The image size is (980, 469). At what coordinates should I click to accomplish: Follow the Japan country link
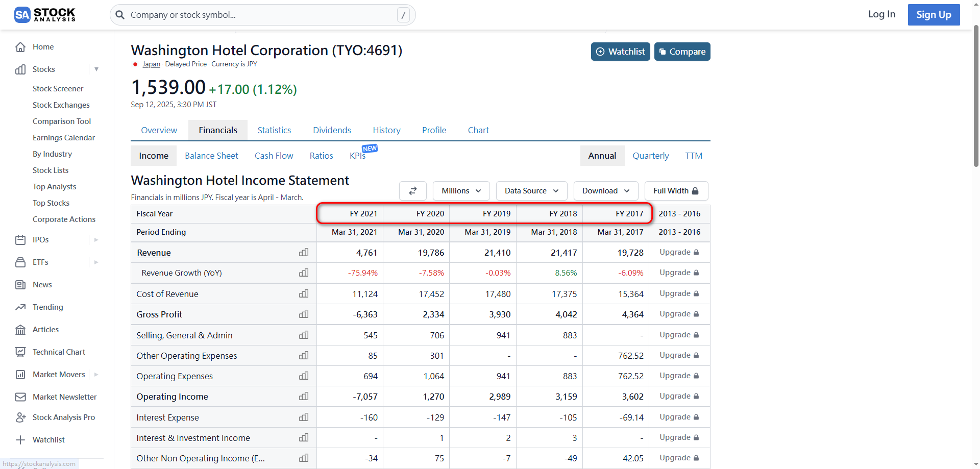click(x=152, y=64)
